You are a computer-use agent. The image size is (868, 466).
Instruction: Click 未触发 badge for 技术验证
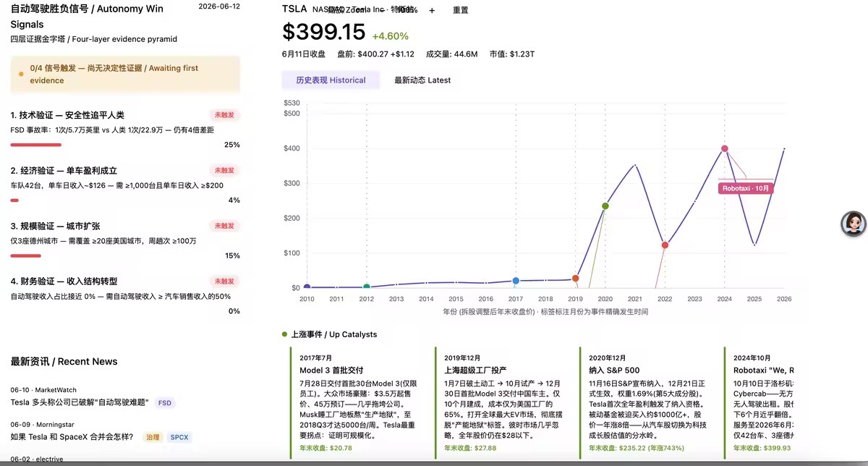click(x=224, y=115)
